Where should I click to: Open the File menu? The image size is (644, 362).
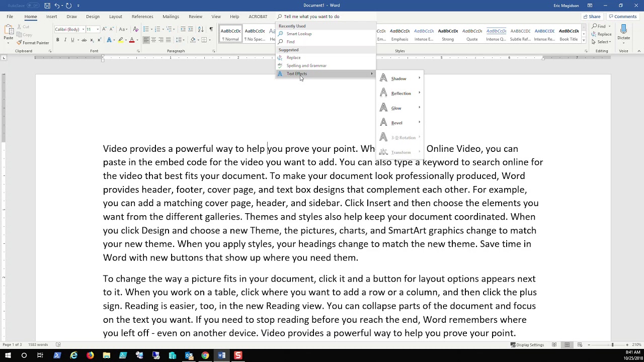click(10, 17)
